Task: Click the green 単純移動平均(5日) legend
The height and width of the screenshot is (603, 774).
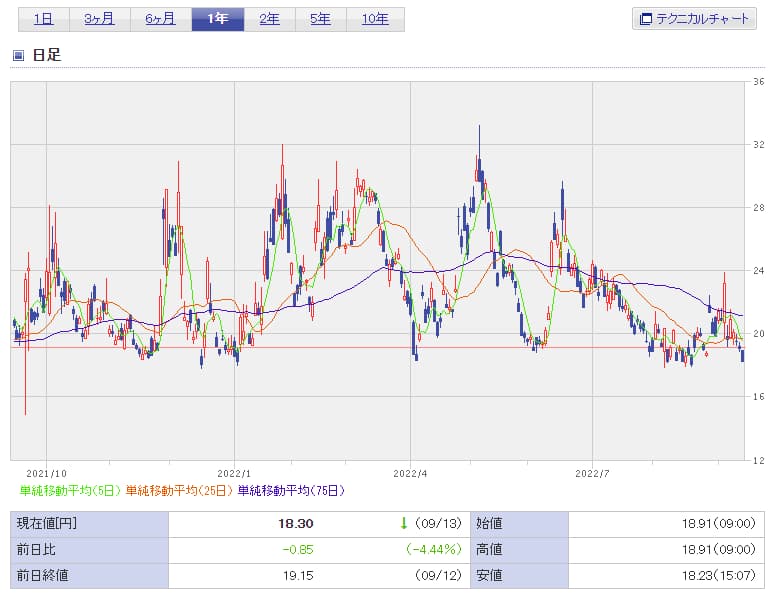Action: point(71,490)
